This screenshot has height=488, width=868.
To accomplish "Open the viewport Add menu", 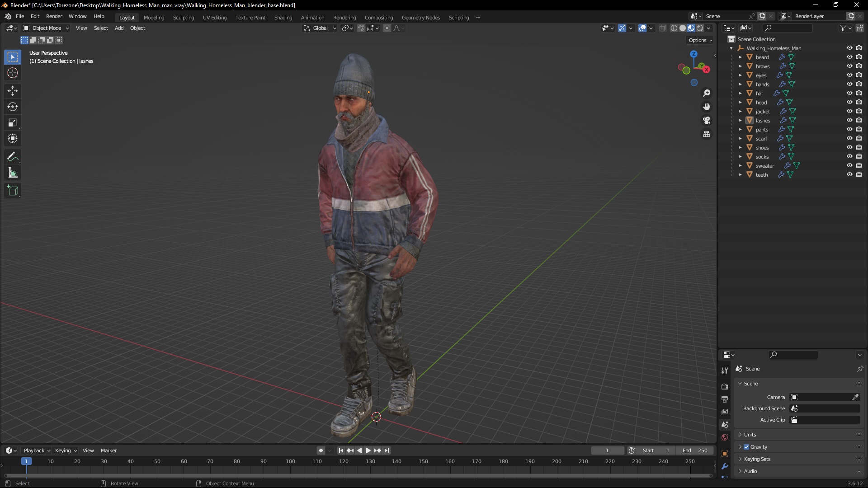I will click(x=119, y=28).
